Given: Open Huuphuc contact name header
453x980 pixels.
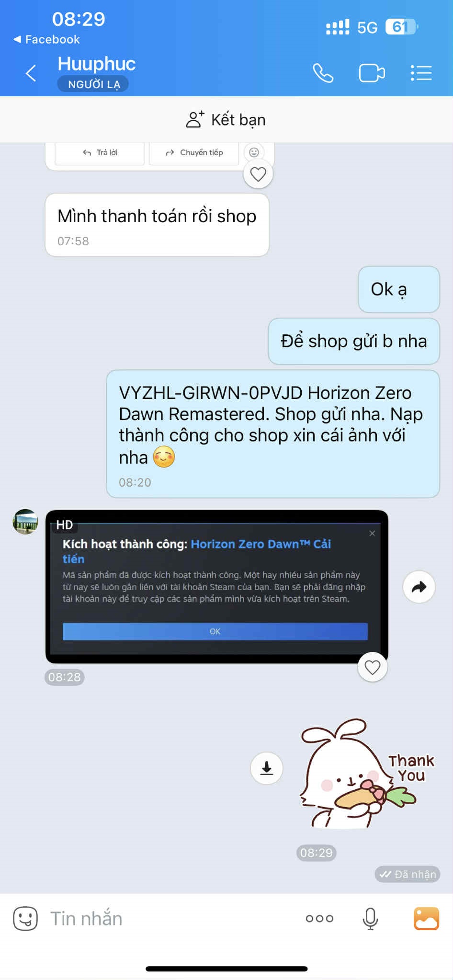Looking at the screenshot, I should click(97, 64).
